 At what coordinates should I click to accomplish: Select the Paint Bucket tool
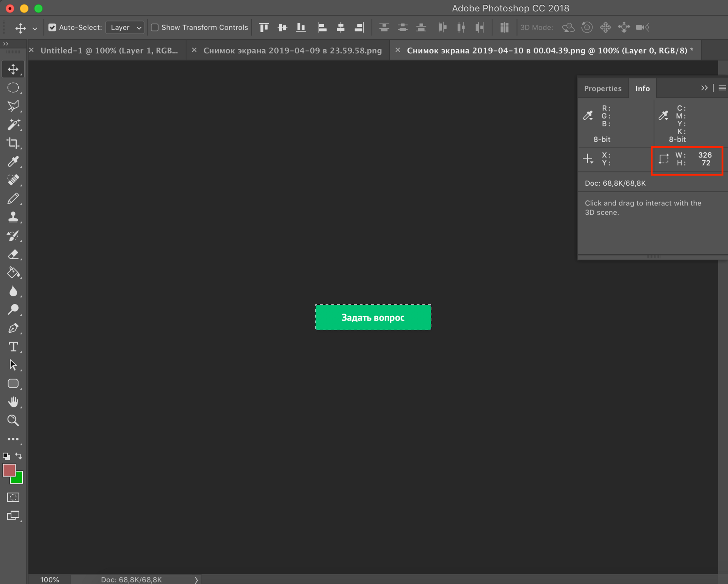[13, 273]
